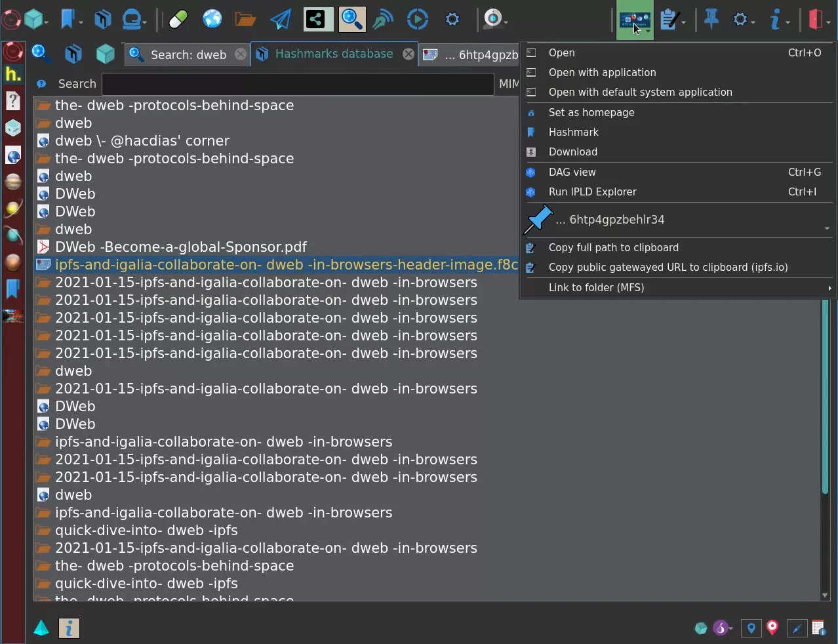
Task: Click the globe page icon in left sidebar
Action: pos(13,155)
